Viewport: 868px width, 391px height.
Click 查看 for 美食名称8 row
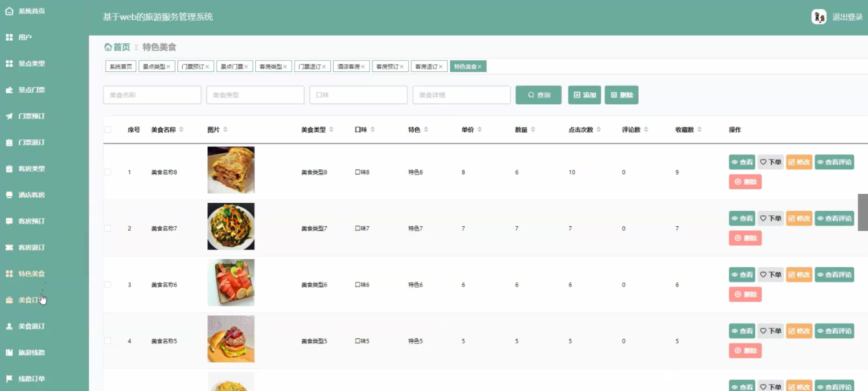(742, 162)
